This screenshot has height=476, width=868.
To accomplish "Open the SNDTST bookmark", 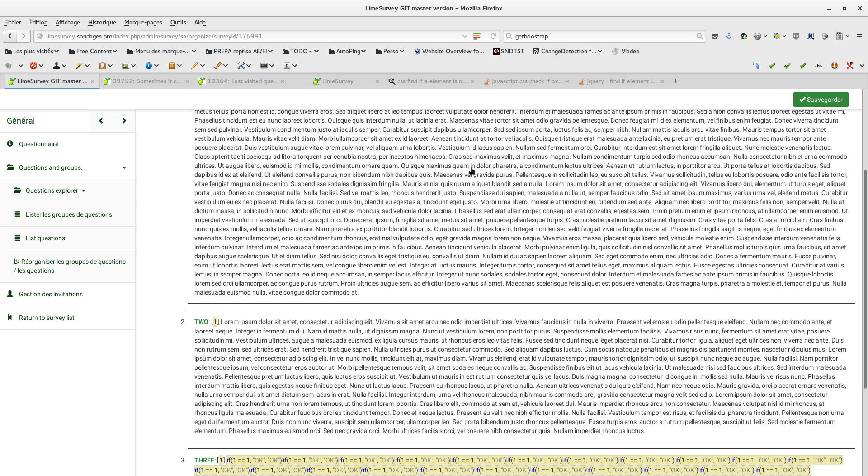I will tap(509, 51).
